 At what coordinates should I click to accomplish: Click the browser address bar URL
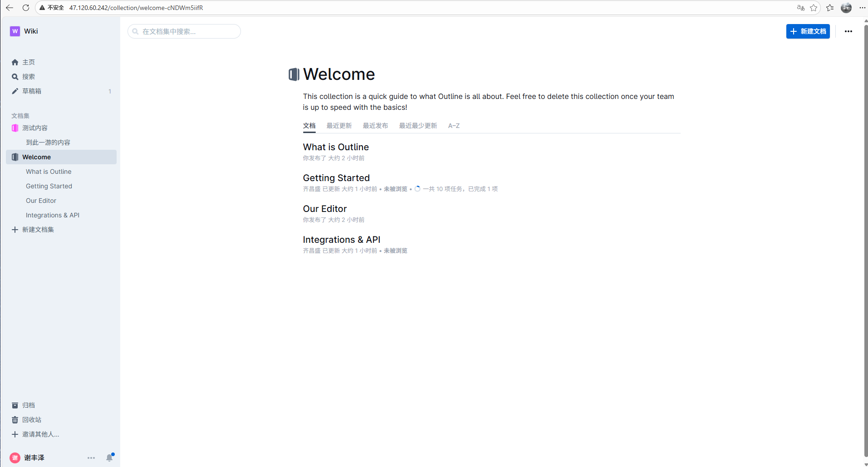coord(136,8)
